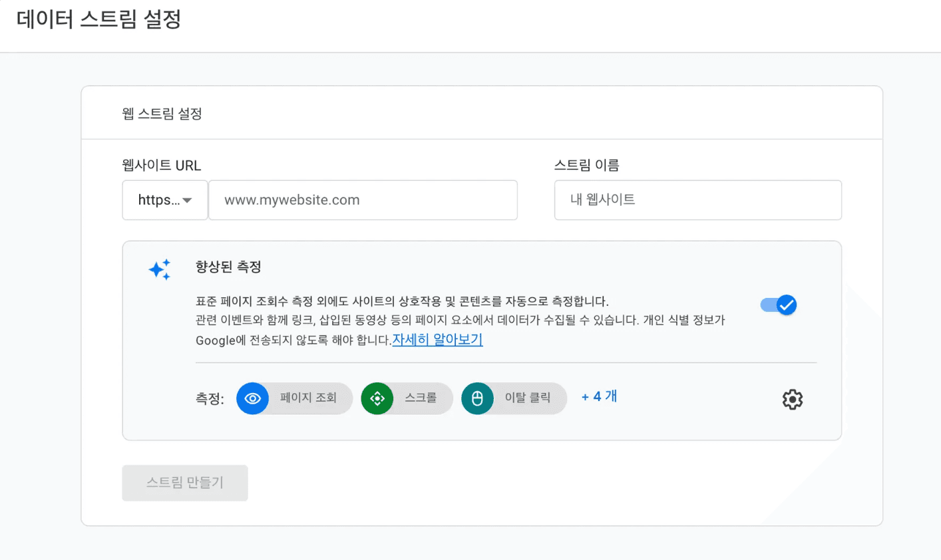Viewport: 941px width, 560px height.
Task: Select the 이탈 클릭 chip label
Action: [527, 398]
